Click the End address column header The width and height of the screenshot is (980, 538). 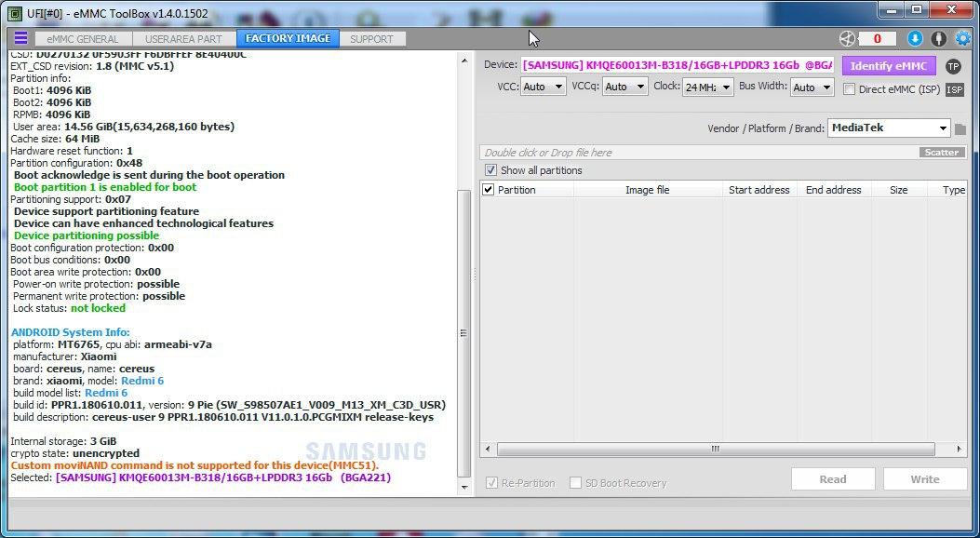(x=834, y=190)
